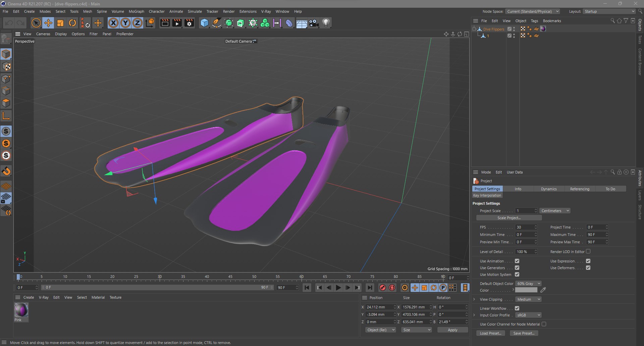Click the Save Preset button
Viewport: 644px width, 346px height.
point(524,333)
